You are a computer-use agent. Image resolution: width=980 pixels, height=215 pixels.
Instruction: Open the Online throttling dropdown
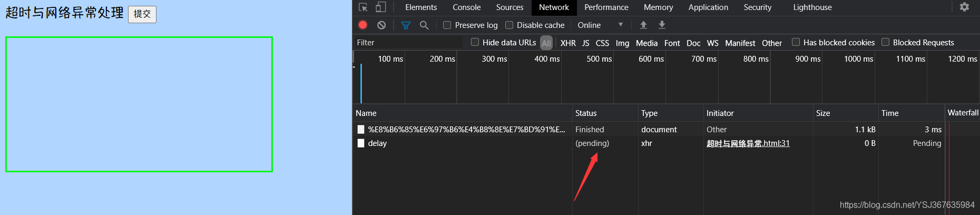pyautogui.click(x=600, y=25)
